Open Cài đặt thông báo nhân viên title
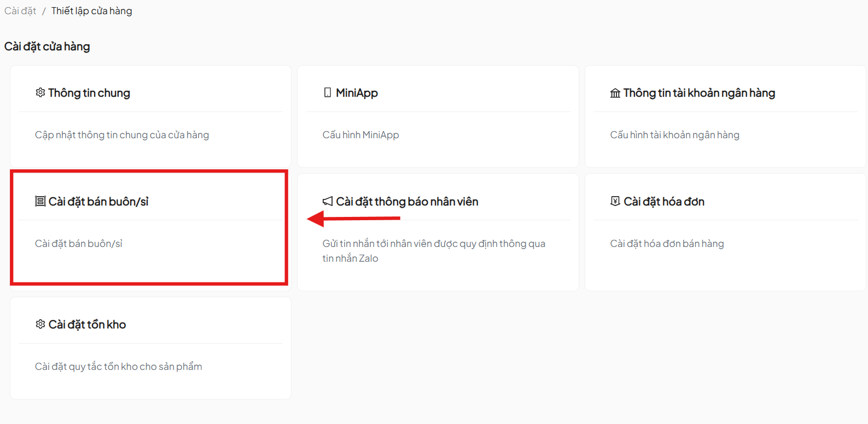 pos(407,202)
